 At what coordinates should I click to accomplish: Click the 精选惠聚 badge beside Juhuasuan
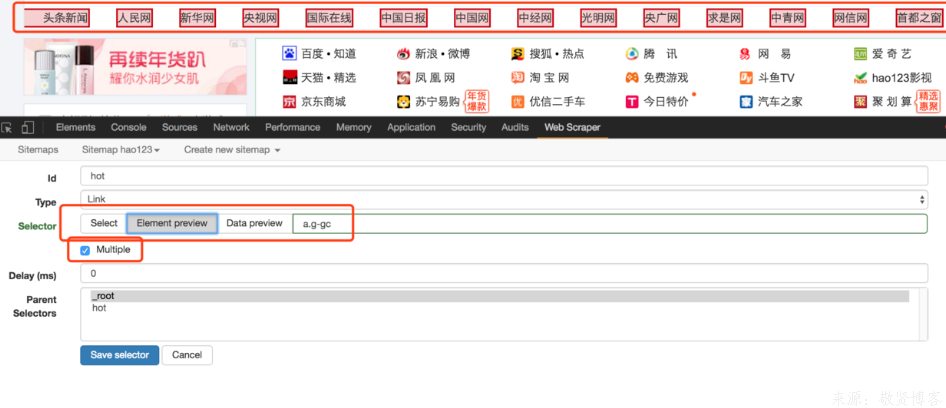coord(928,101)
